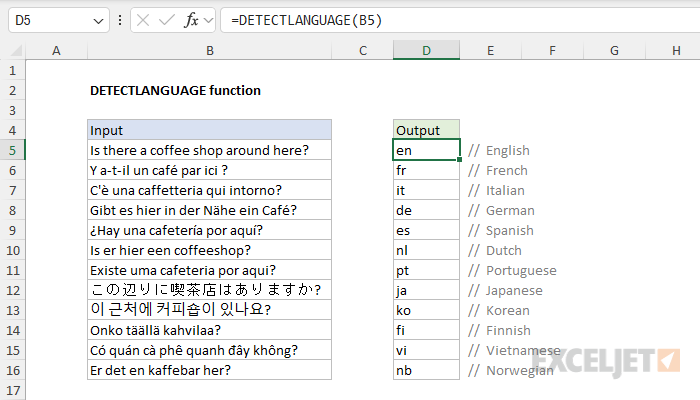Click cell 'Er det en kaffebar her?'

coord(209,370)
